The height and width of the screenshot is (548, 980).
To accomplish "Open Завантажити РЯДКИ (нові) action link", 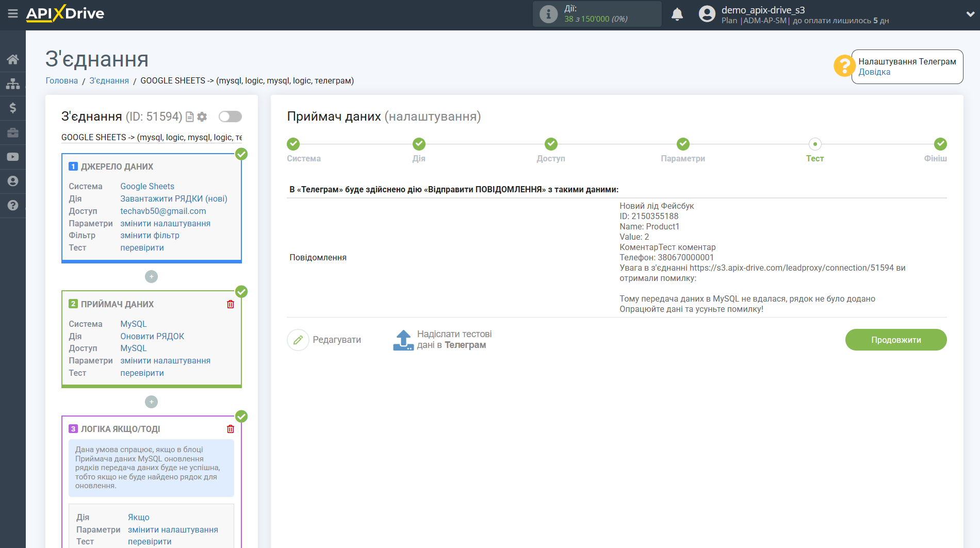I will click(174, 198).
